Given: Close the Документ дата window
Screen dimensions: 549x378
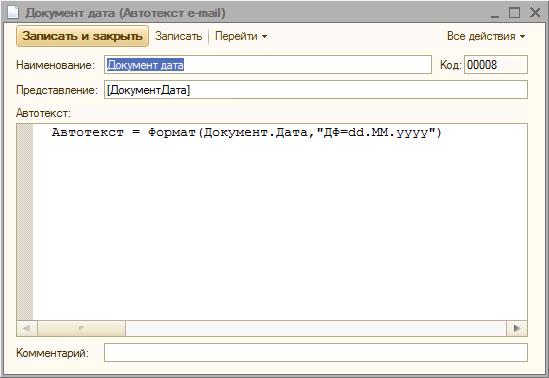Looking at the screenshot, I should 535,13.
